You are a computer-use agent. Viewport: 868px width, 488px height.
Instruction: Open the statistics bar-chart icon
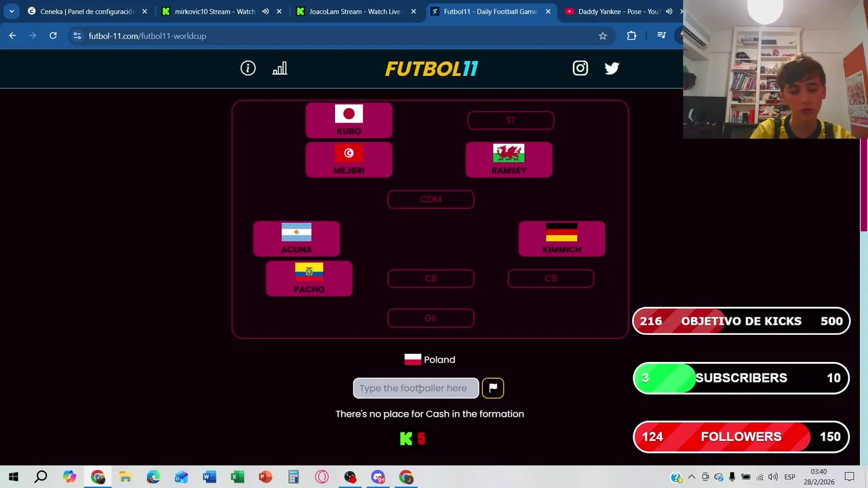pos(279,68)
